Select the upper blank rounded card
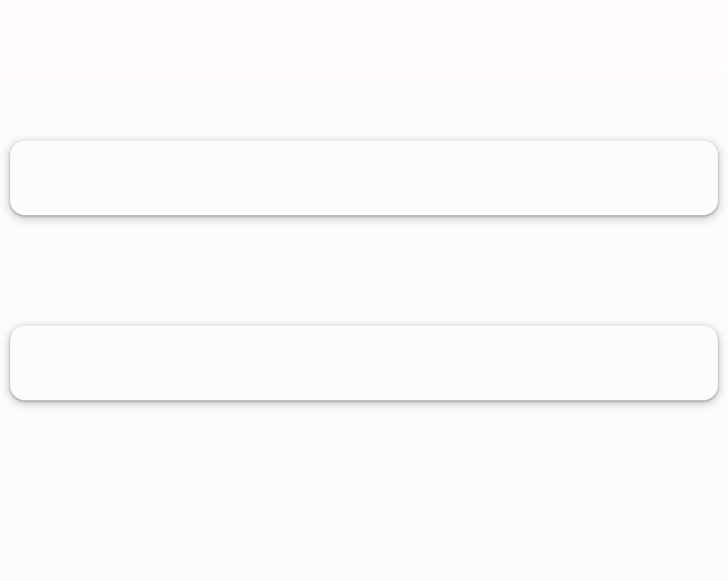 click(x=364, y=178)
